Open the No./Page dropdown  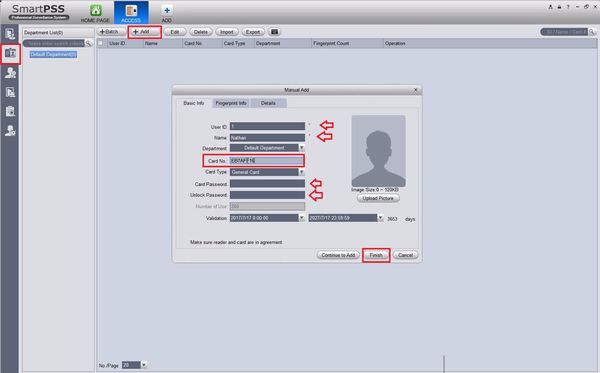pos(144,365)
